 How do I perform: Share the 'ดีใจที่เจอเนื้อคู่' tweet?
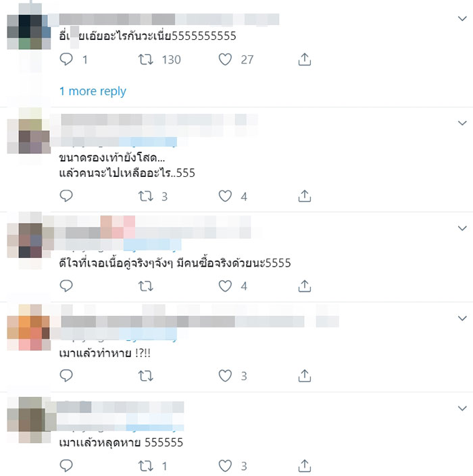[x=304, y=286]
